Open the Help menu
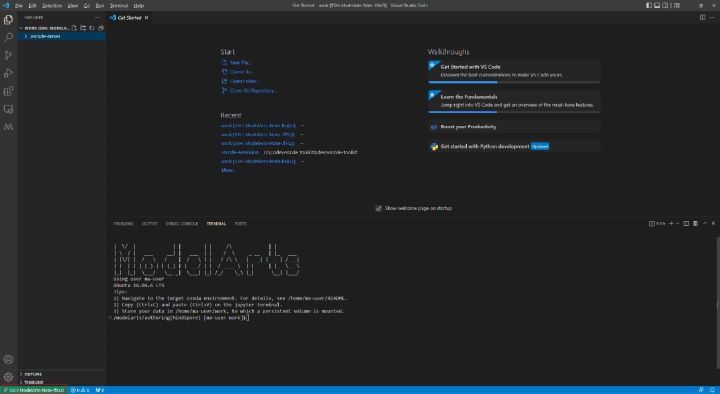This screenshot has height=394, width=720. click(139, 6)
